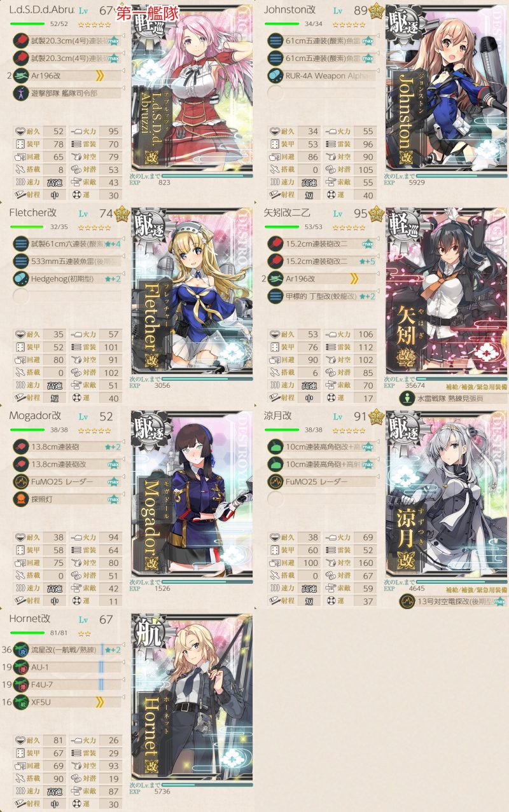Click the yellow proficiency chevron on XF5U
Screen dimensions: 509x812
(100, 702)
